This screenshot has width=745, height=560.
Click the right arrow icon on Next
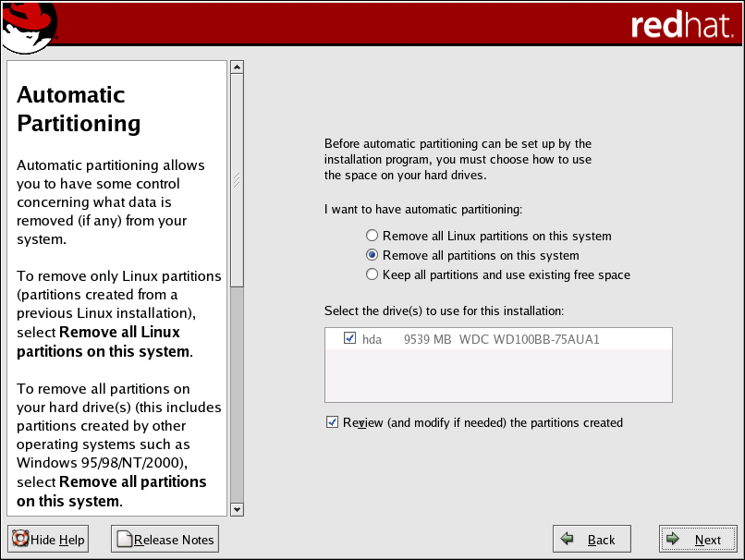click(674, 540)
